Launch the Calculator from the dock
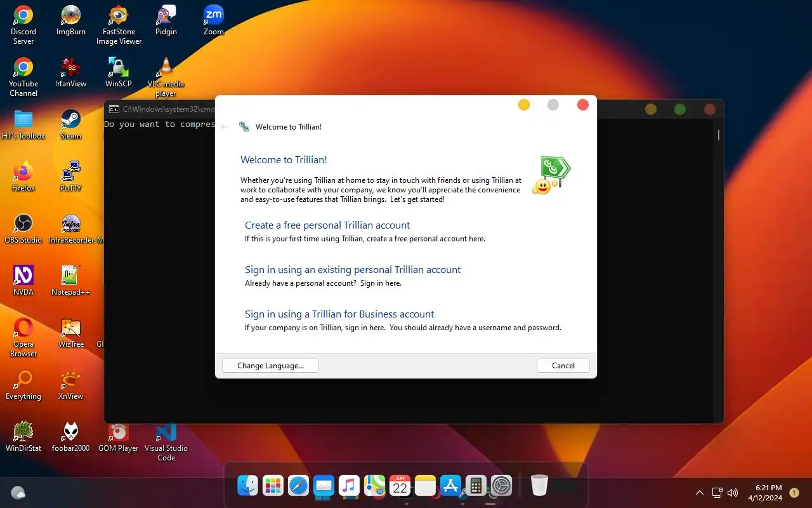This screenshot has height=508, width=812. [476, 486]
